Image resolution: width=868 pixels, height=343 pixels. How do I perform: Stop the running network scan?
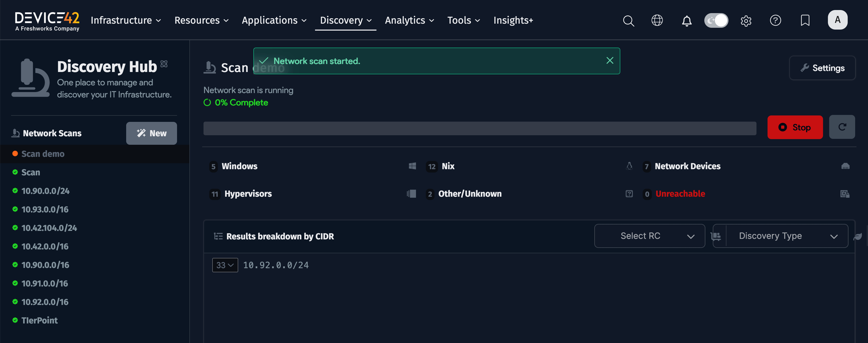click(795, 127)
